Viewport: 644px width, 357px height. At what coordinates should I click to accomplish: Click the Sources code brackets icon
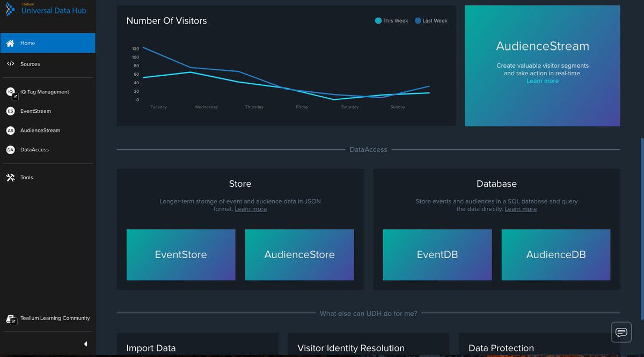pyautogui.click(x=10, y=64)
